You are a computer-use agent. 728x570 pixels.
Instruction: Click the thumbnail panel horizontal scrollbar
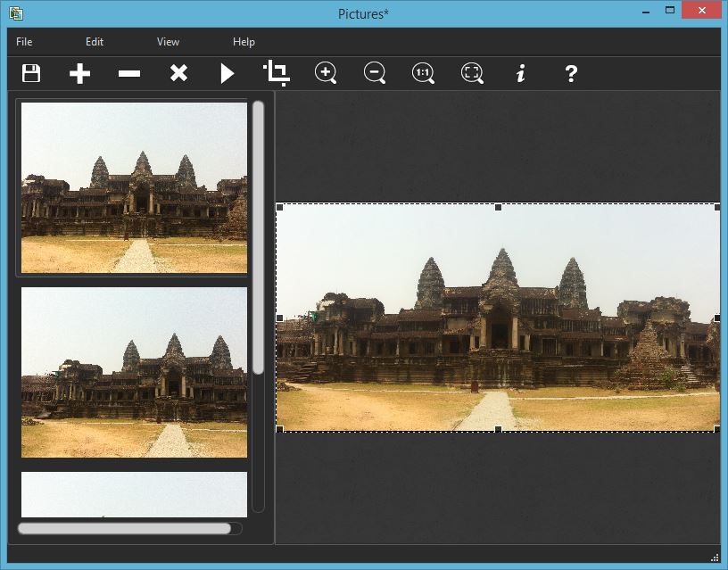(x=124, y=528)
